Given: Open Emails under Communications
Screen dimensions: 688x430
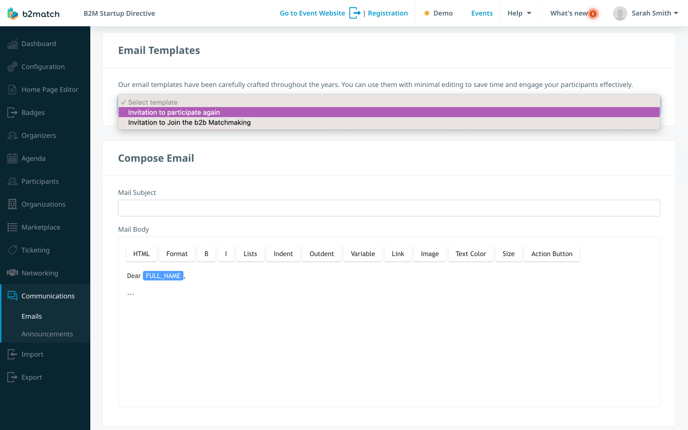Looking at the screenshot, I should point(32,316).
